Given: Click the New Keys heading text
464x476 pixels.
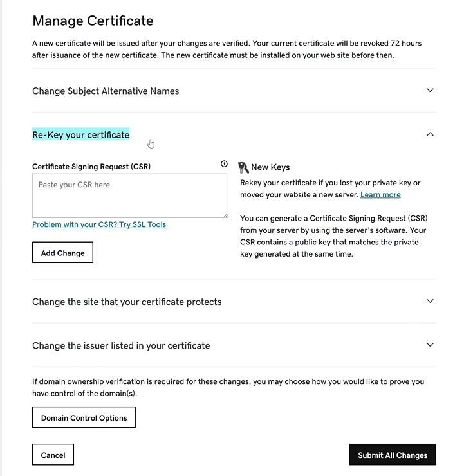Looking at the screenshot, I should point(270,167).
